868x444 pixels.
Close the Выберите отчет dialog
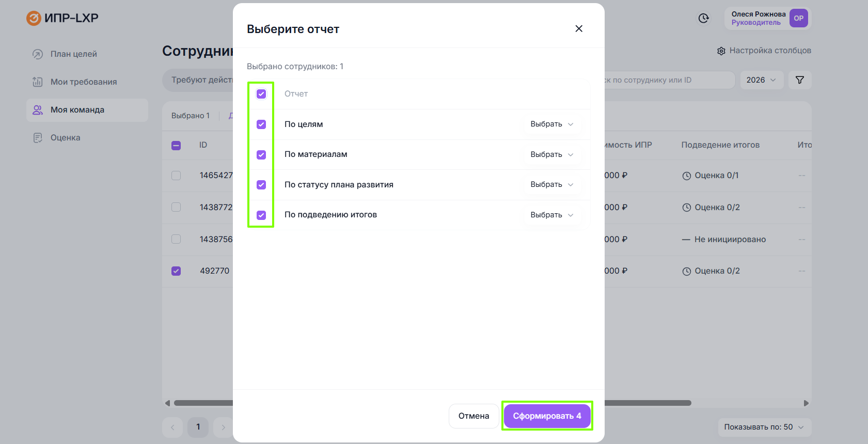(579, 28)
